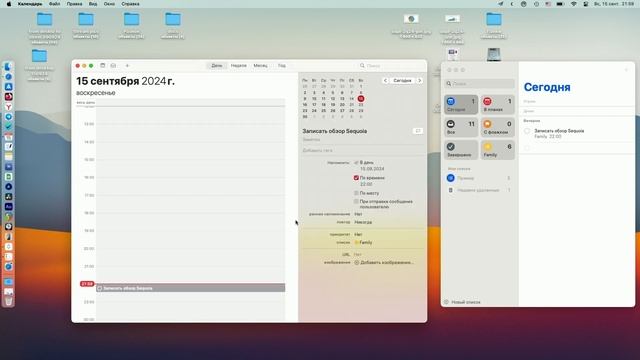This screenshot has width=640, height=360.
Task: Select the Записать обзор Sequoia event in day grid
Action: point(191,288)
